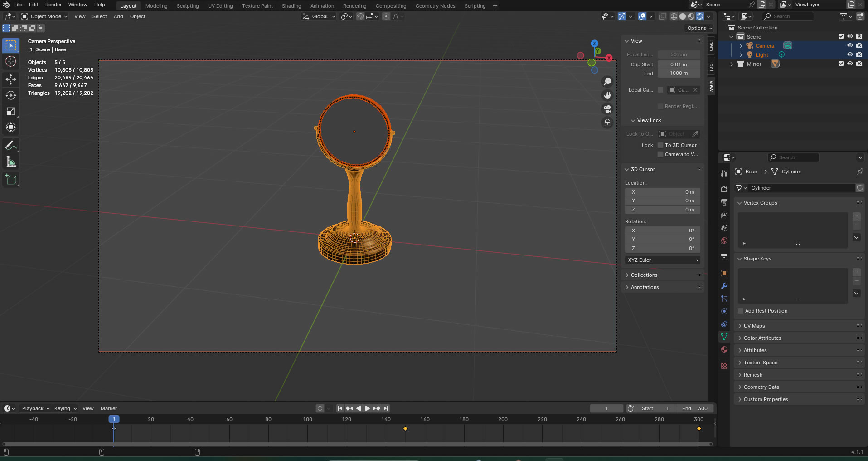Toggle the camera view icon
The height and width of the screenshot is (461, 868).
click(607, 109)
